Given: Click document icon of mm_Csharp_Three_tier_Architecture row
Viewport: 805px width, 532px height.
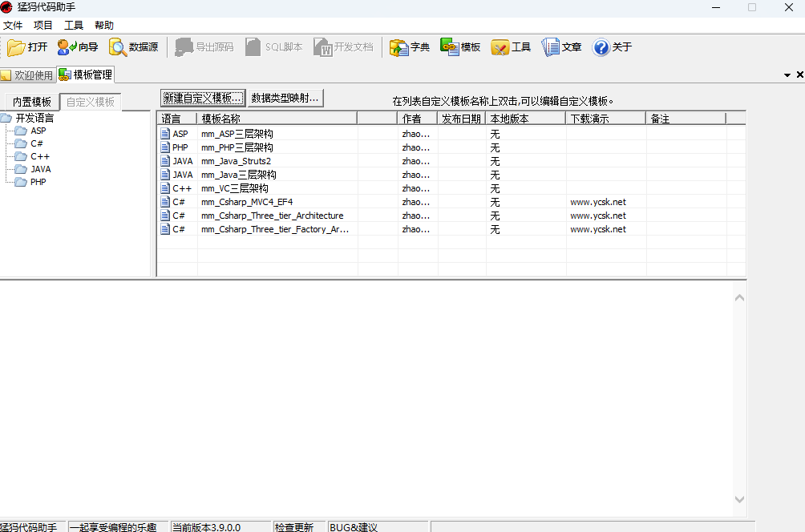Looking at the screenshot, I should point(165,216).
